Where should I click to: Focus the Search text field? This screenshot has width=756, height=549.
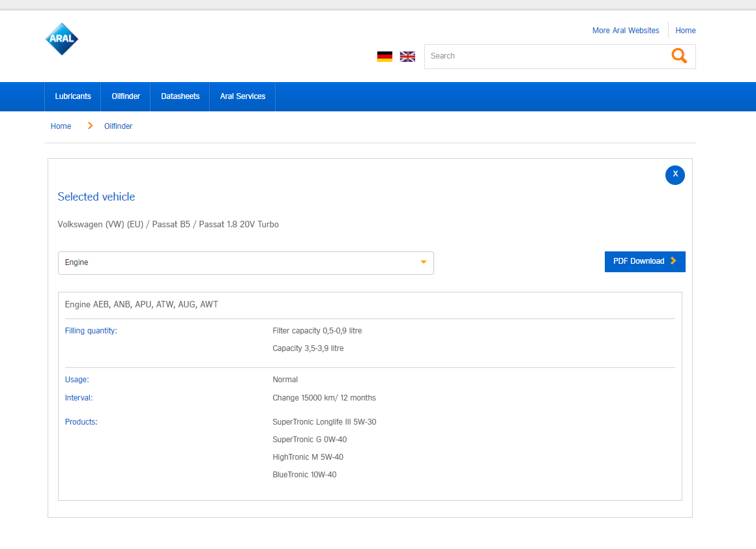click(x=544, y=56)
